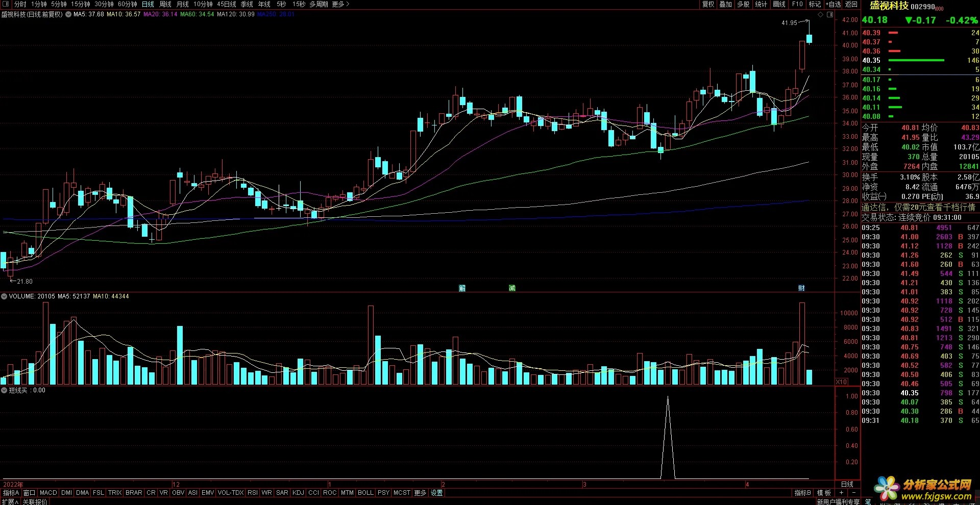Switch to 30分钟 period

coord(104,4)
